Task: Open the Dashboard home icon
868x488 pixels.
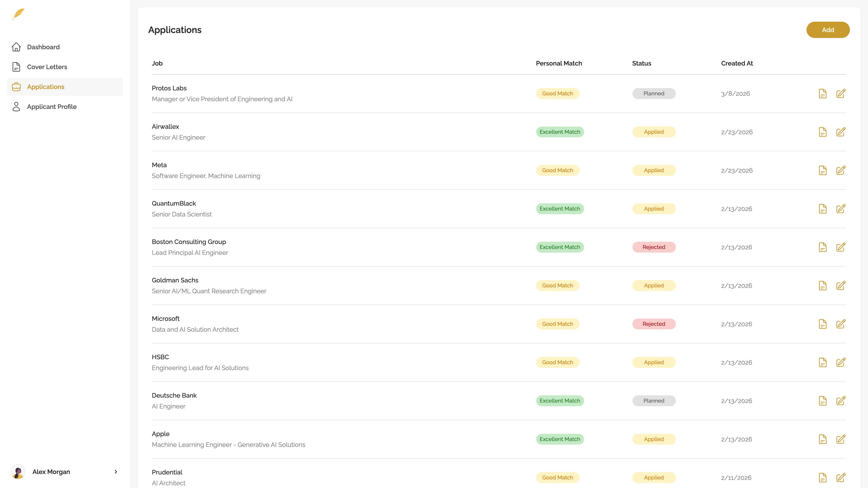Action: [16, 47]
